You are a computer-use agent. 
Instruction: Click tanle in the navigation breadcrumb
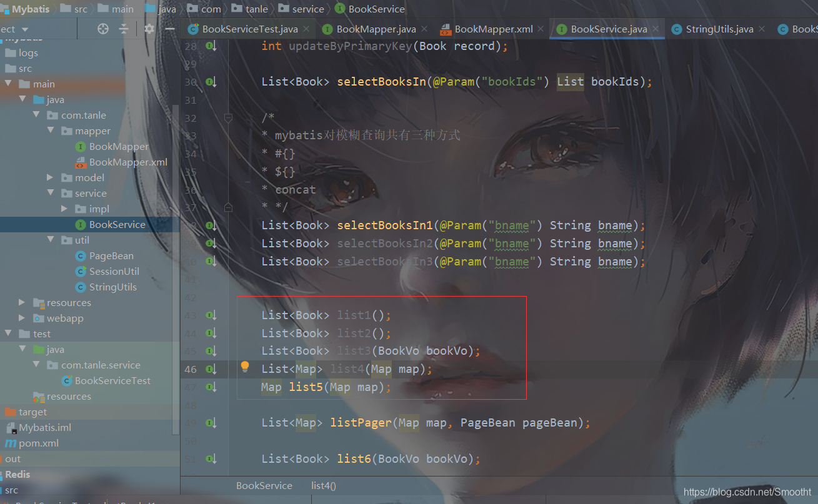point(256,9)
